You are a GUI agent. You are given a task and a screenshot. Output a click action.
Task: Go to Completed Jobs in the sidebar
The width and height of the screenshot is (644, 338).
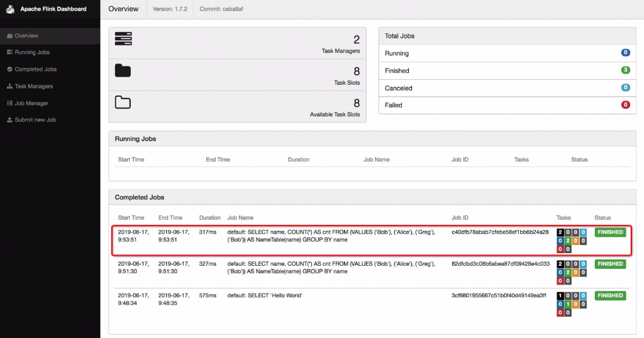(35, 69)
